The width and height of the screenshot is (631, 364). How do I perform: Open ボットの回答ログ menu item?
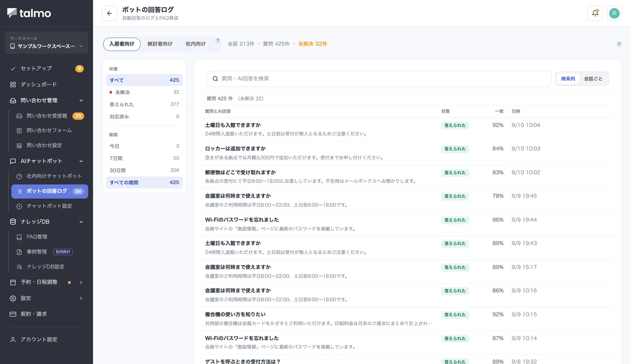50,191
